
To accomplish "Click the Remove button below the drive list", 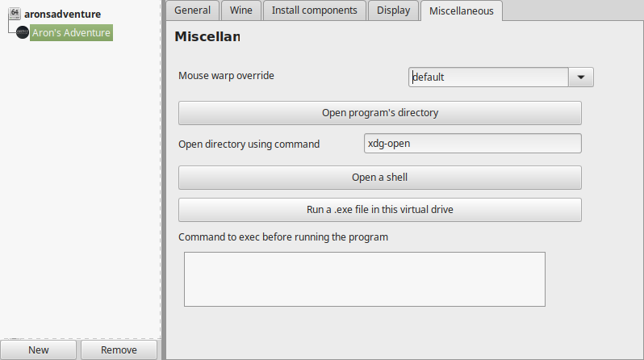I will pos(119,350).
